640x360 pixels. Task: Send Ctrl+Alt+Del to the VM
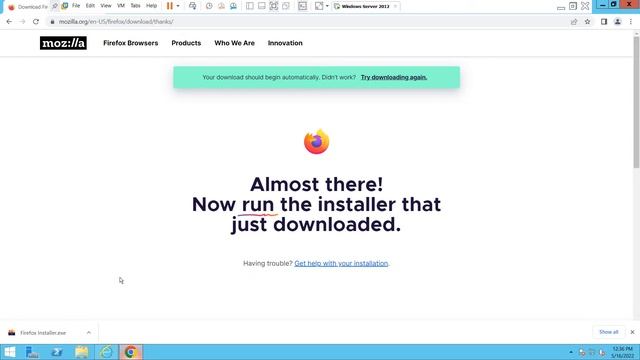tap(192, 6)
